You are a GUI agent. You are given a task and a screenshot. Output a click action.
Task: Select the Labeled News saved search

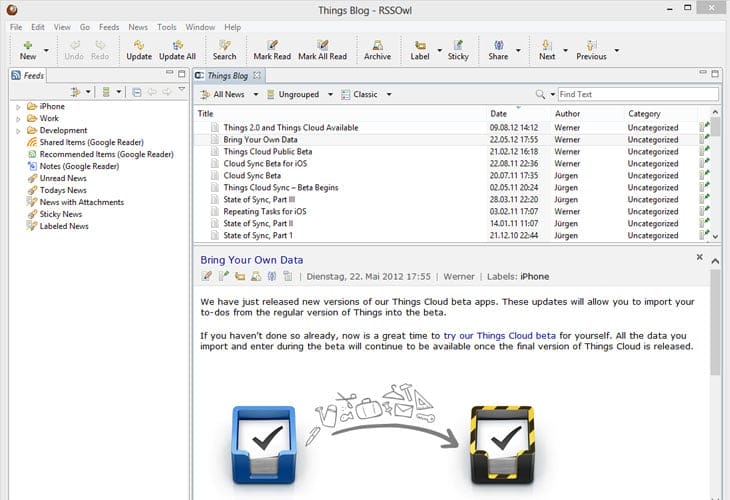(64, 226)
